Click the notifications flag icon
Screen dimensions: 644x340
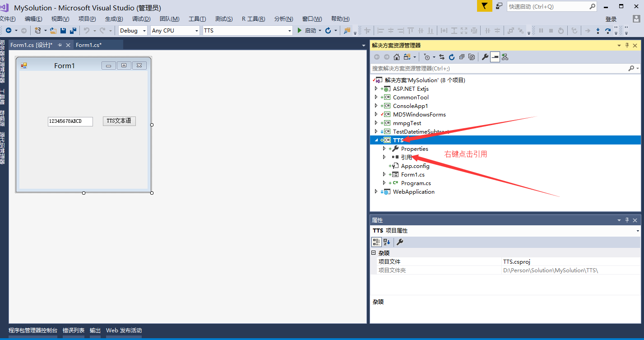(484, 6)
